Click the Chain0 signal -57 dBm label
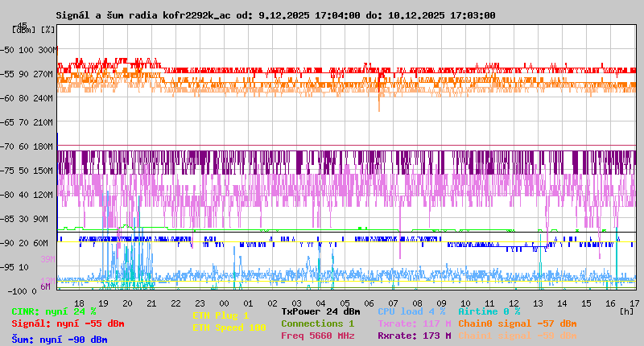 click(517, 323)
